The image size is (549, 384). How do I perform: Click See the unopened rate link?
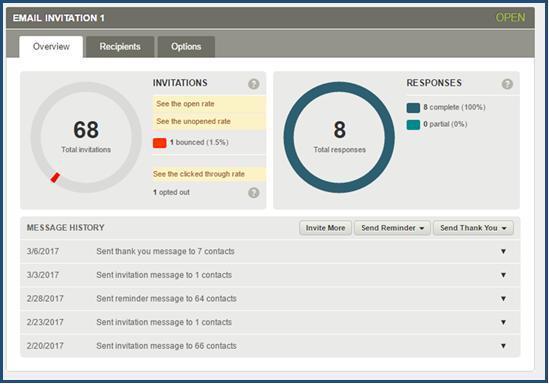pyautogui.click(x=193, y=121)
